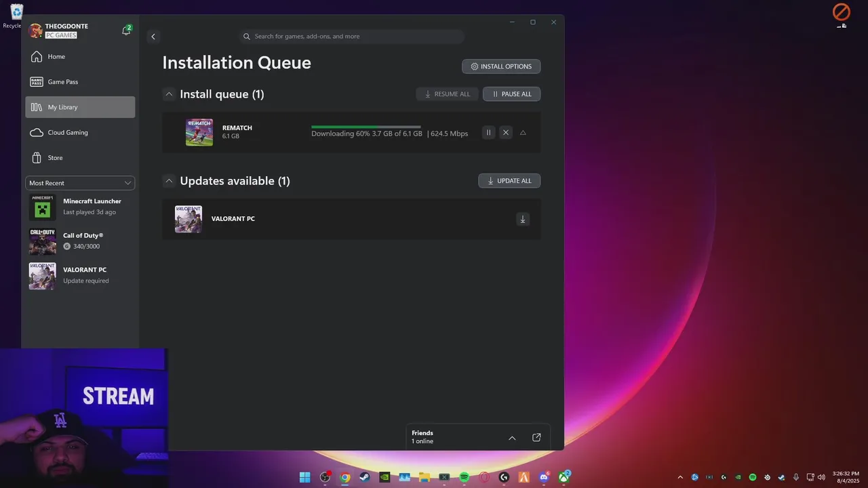
Task: Click the REMATCH title text
Action: [x=237, y=128]
